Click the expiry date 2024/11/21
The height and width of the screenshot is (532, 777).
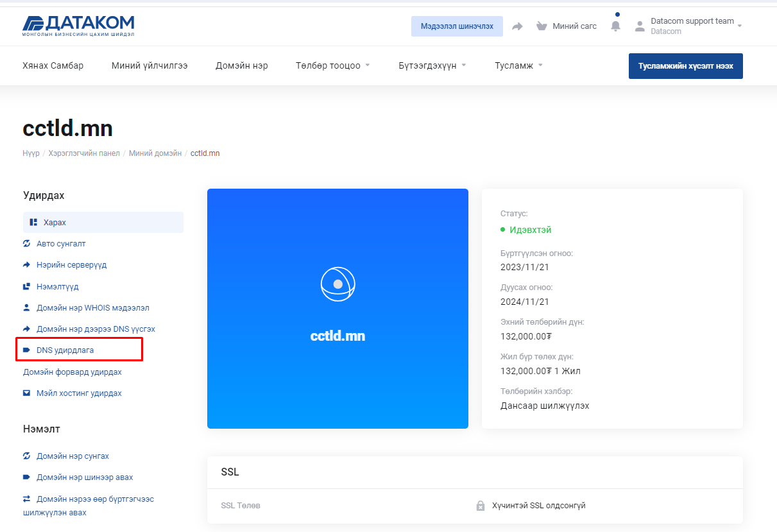tap(525, 302)
